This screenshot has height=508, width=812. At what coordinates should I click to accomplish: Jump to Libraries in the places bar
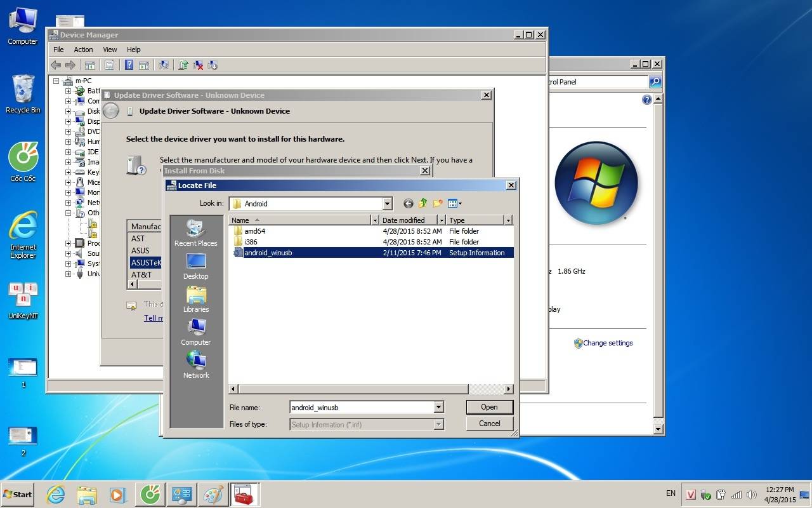pos(195,299)
